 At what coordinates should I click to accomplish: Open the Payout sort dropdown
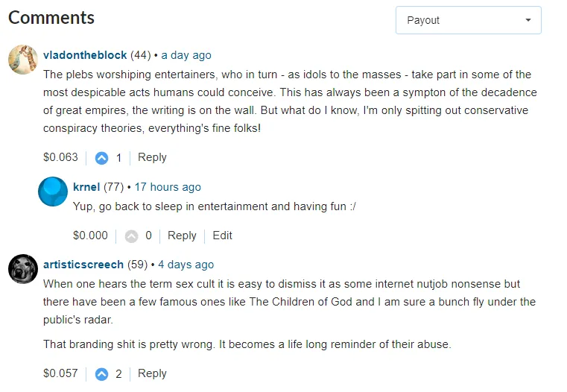(x=468, y=20)
